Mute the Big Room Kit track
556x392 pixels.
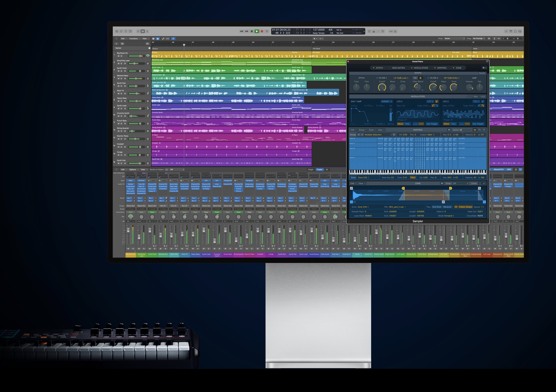point(118,56)
